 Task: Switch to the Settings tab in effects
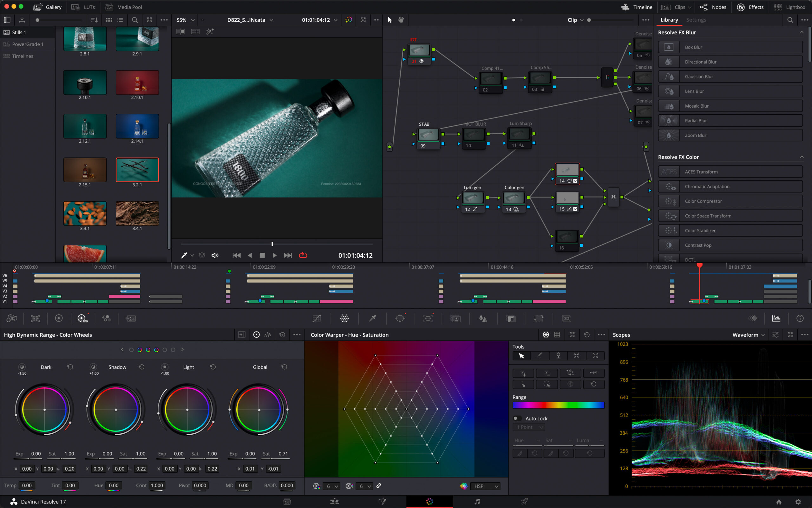coord(696,20)
